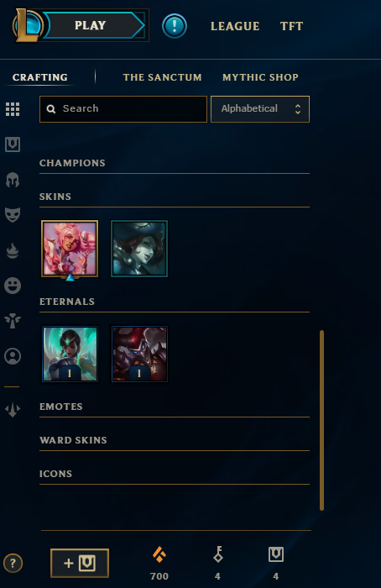Filter loot by summoner icons profile icon
This screenshot has width=381, height=588.
(13, 356)
